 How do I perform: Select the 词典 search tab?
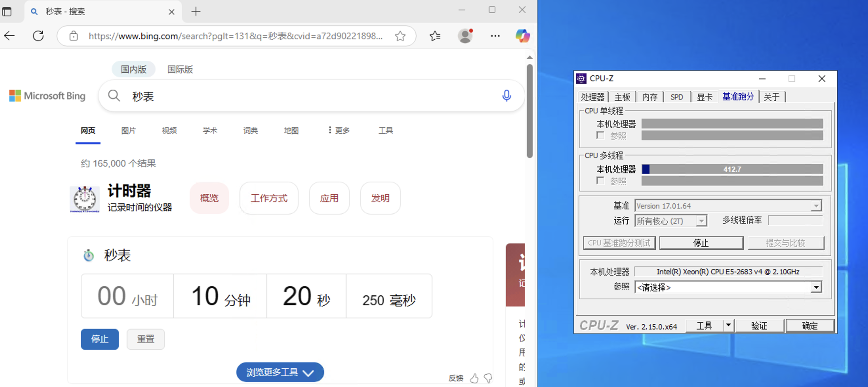coord(251,130)
